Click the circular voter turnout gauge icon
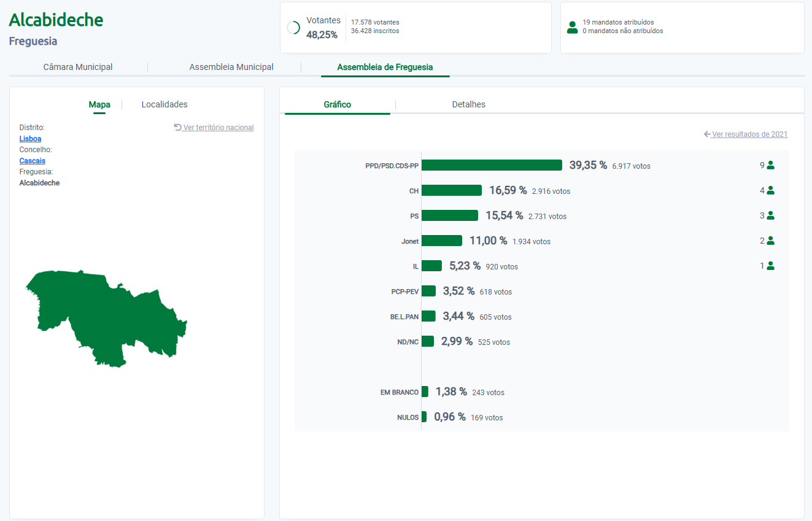 293,28
